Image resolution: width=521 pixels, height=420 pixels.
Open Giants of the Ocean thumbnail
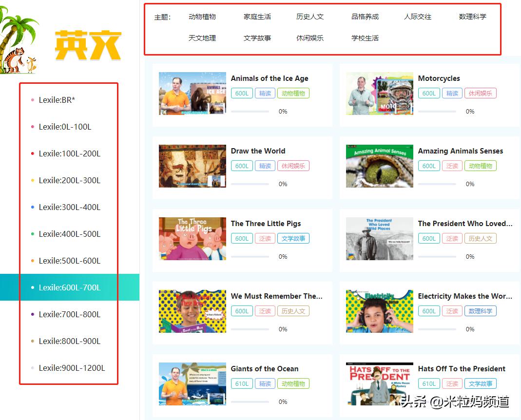pos(192,384)
